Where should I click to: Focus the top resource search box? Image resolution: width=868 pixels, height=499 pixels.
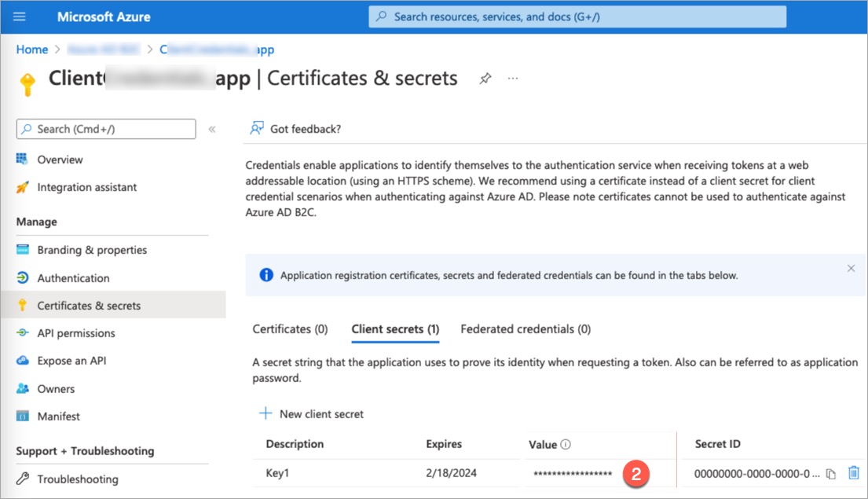(577, 17)
